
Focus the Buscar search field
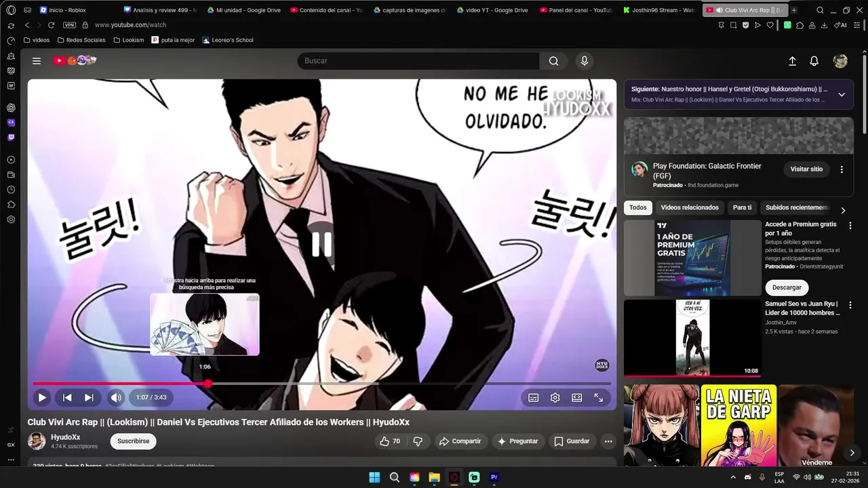(x=418, y=61)
